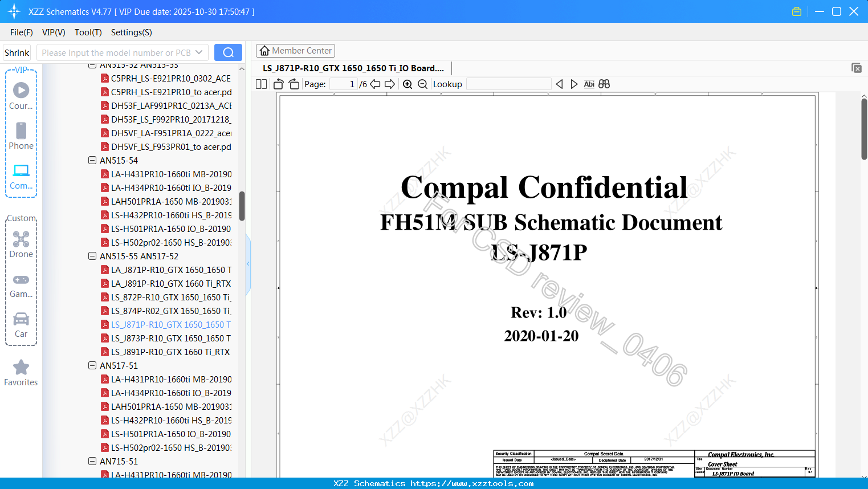Open the Member Center home button
Viewport: 868px width, 489px height.
click(295, 51)
